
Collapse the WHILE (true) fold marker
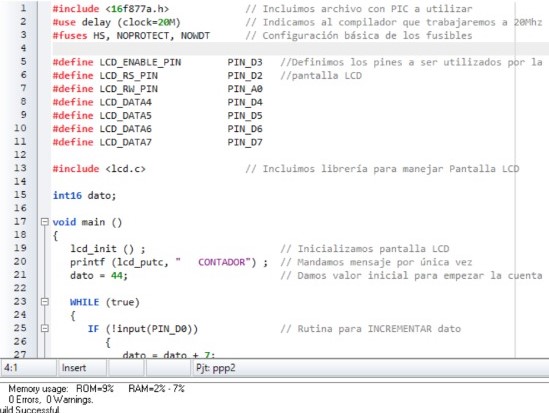pos(44,302)
